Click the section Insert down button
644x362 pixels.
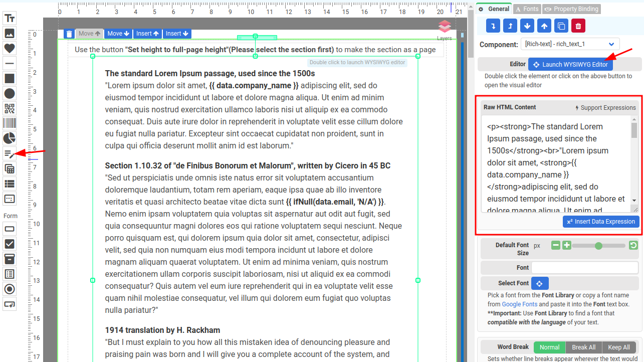(177, 34)
